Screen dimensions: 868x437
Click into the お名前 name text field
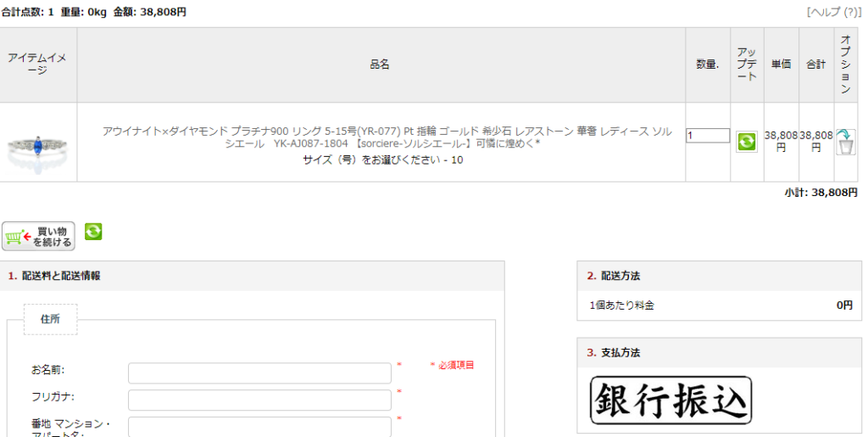point(259,373)
